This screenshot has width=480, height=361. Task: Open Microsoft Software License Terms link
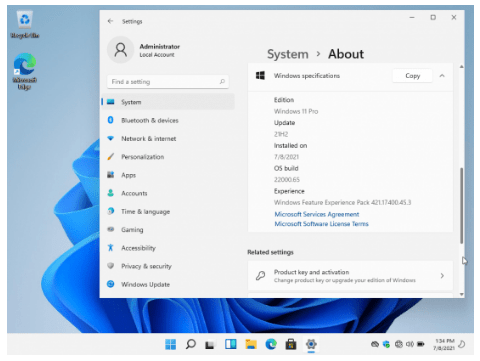pyautogui.click(x=321, y=224)
